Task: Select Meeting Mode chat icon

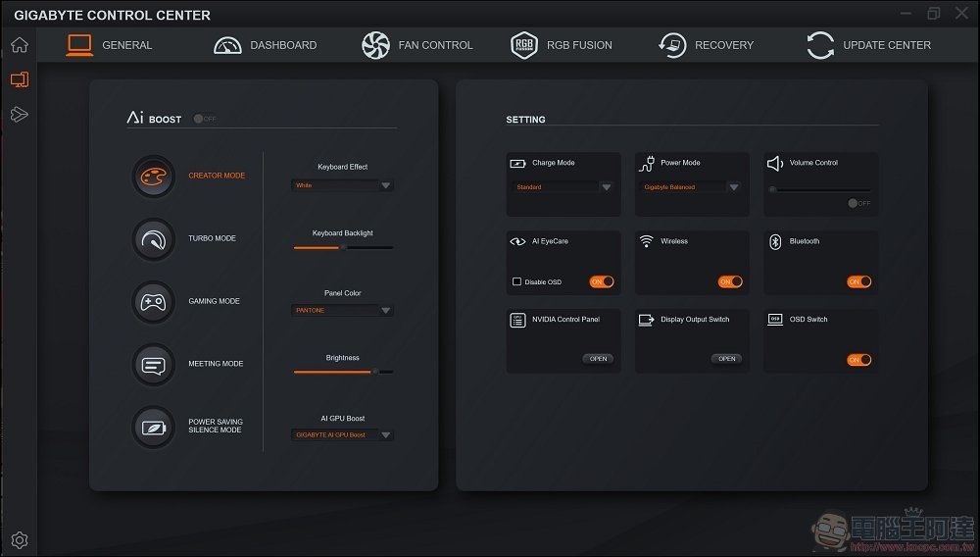Action: (153, 365)
